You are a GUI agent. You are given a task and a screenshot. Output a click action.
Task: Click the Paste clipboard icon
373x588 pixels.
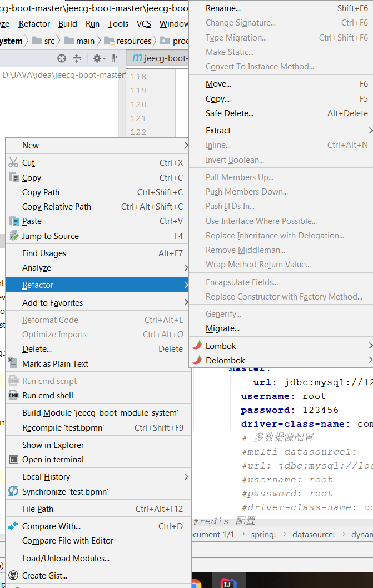[13, 221]
